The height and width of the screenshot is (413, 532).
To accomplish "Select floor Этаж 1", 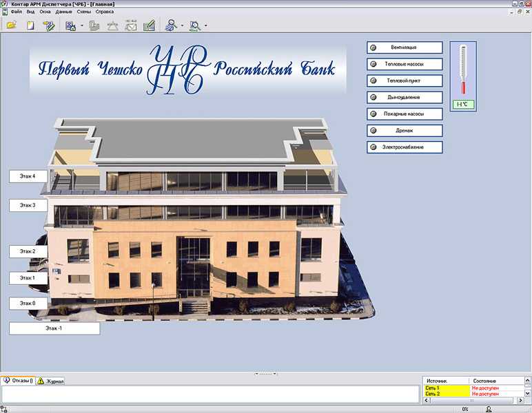I will pos(28,278).
